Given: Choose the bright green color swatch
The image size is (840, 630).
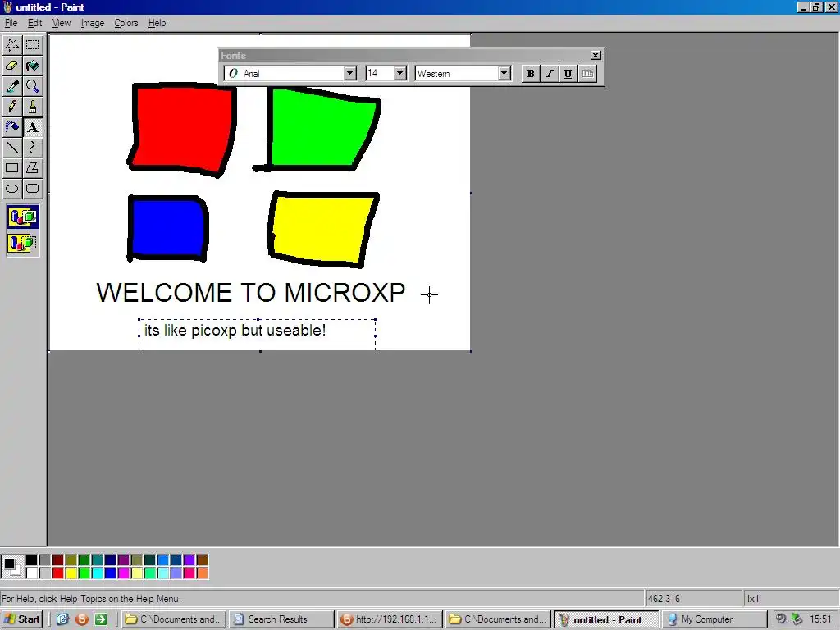Looking at the screenshot, I should click(x=84, y=573).
